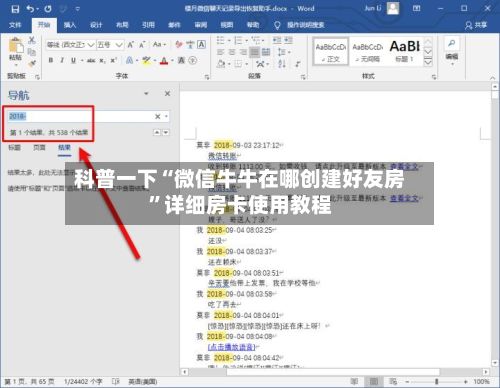
Task: Click the Line Spacing icon
Action: click(282, 52)
